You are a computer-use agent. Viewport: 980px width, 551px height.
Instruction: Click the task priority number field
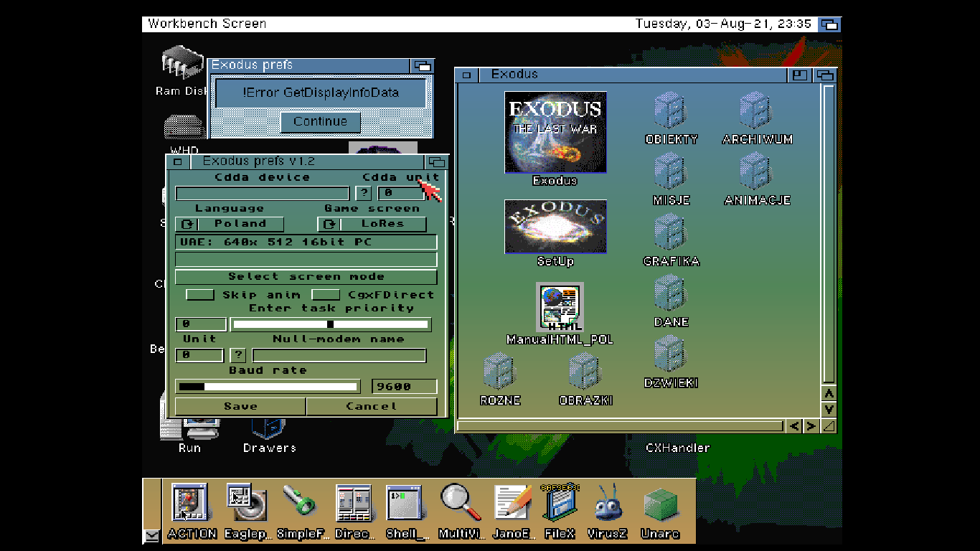pyautogui.click(x=201, y=324)
